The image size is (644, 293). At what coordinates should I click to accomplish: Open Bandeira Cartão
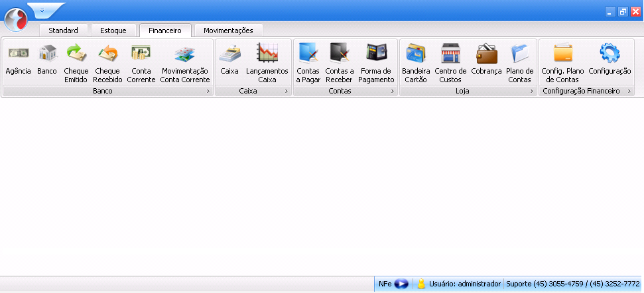(x=416, y=63)
